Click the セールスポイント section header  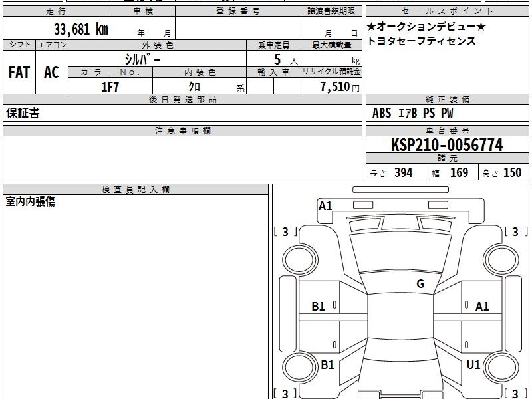pos(447,11)
